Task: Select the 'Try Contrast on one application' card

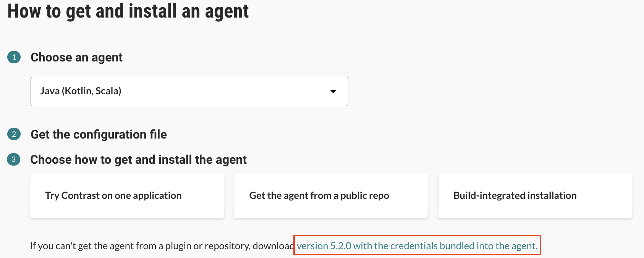Action: point(127,196)
